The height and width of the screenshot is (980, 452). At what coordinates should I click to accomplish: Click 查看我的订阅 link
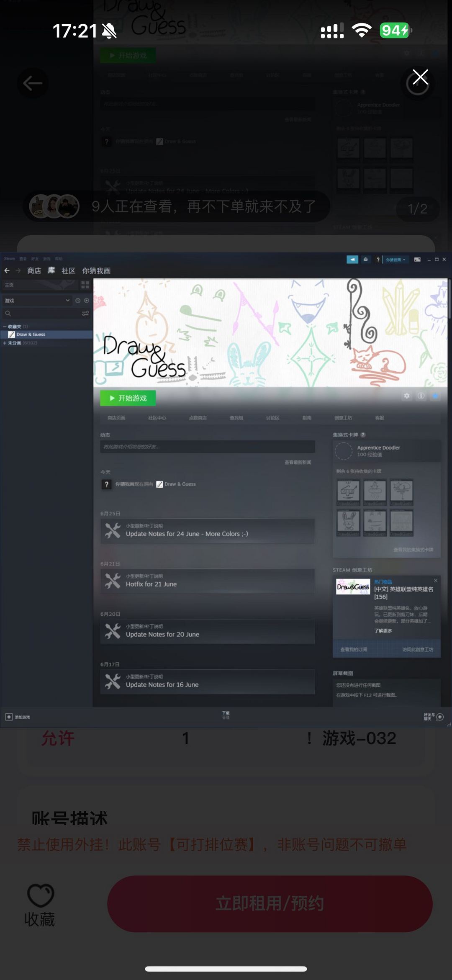pyautogui.click(x=353, y=650)
